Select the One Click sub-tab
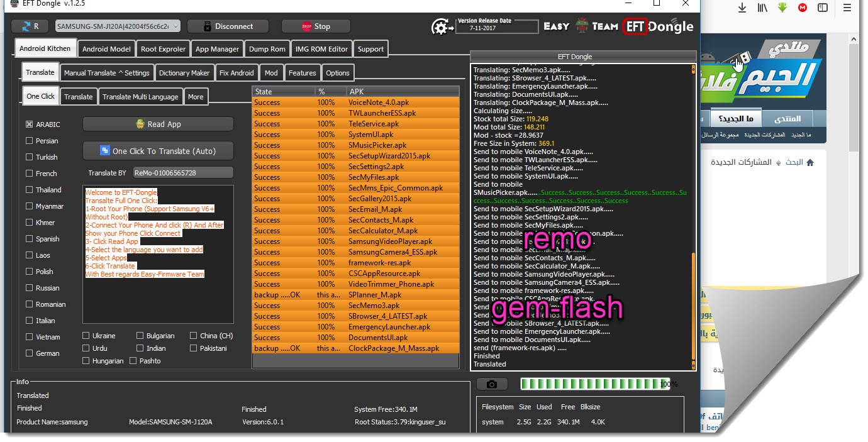 pyautogui.click(x=41, y=96)
